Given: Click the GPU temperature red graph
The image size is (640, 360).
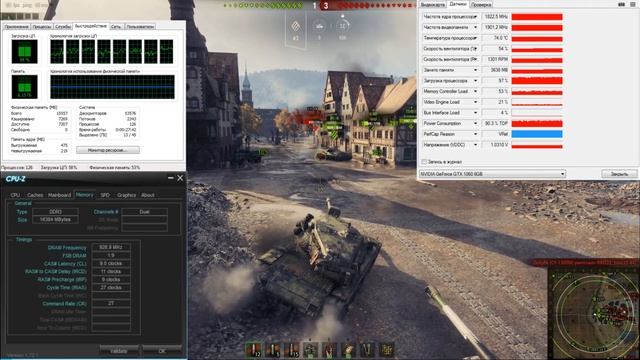Looking at the screenshot, I should pos(537,38).
